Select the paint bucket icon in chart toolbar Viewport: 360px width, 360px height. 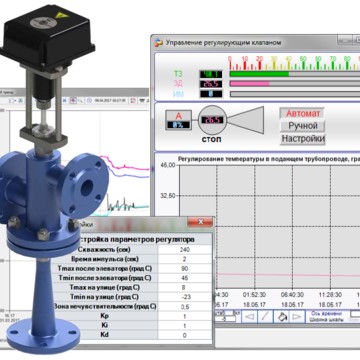coord(281,316)
